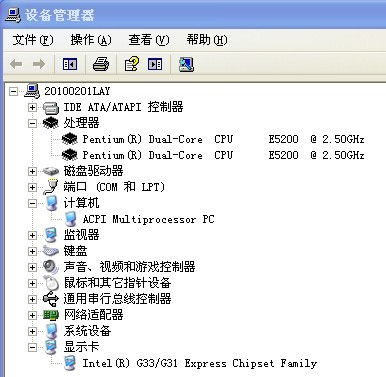The image size is (386, 377).
Task: Open the 文件(F) menu
Action: (x=33, y=40)
